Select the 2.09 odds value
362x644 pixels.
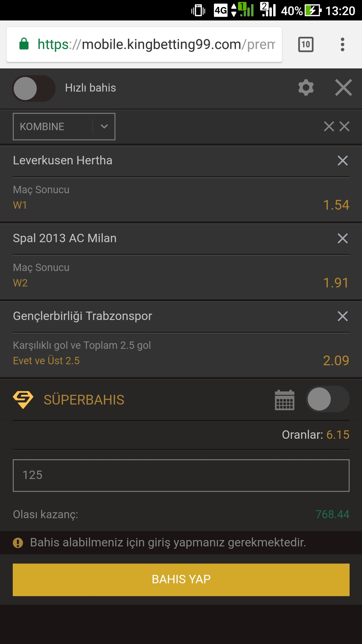(336, 361)
